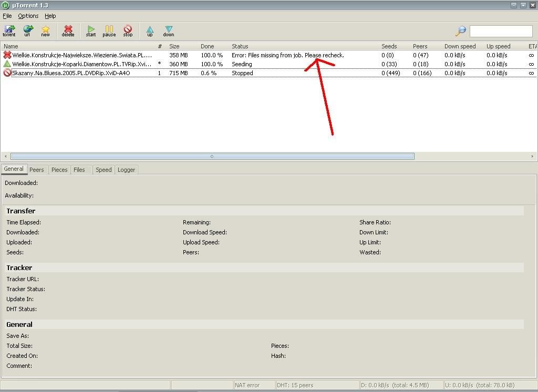Screen dimensions: 538x392
Task: Click the right arrow of the horizontal scrollbar
Action: [532, 156]
